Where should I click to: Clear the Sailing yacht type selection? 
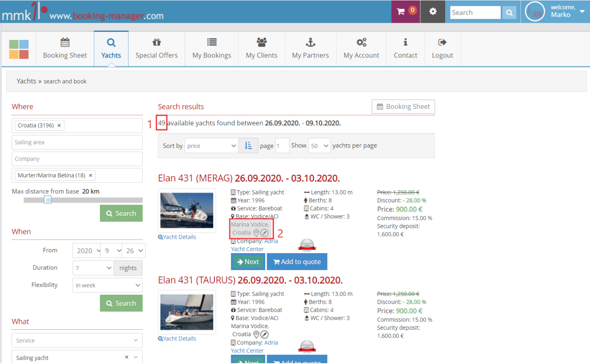point(126,357)
